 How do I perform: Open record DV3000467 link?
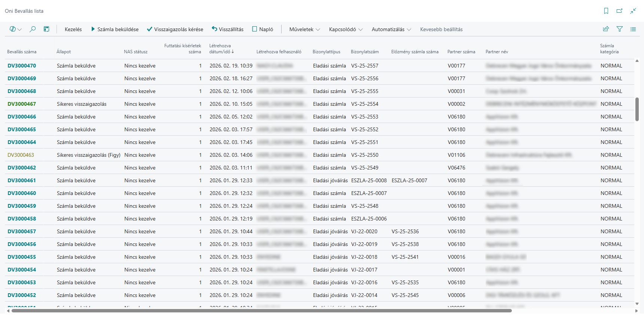(x=22, y=104)
